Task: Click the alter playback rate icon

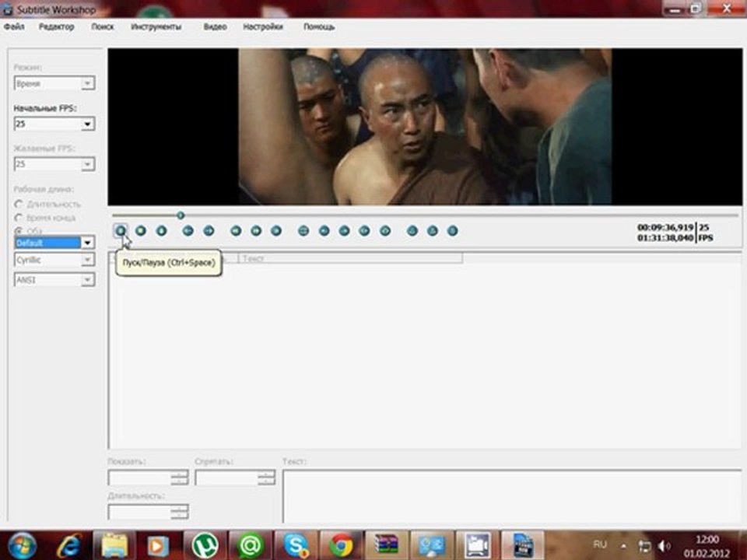Action: click(276, 231)
